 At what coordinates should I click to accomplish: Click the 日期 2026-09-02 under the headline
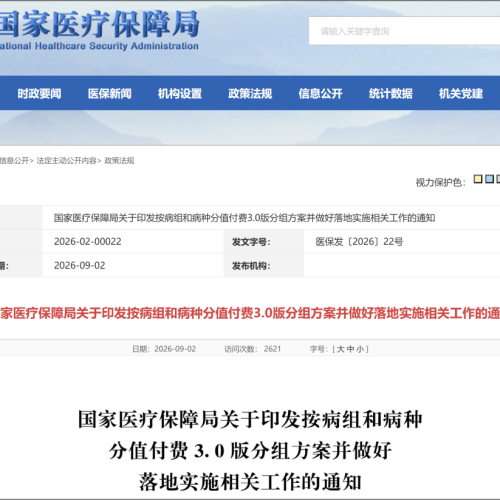coord(164,349)
